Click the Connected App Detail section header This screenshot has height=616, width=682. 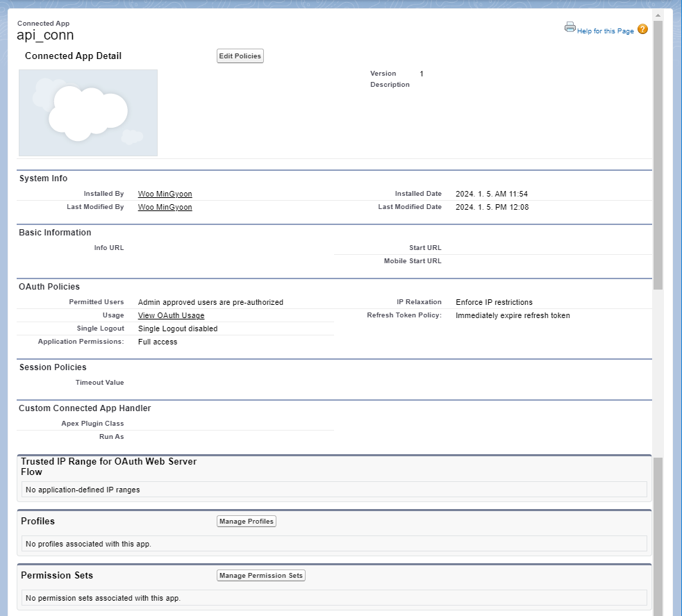coord(73,56)
